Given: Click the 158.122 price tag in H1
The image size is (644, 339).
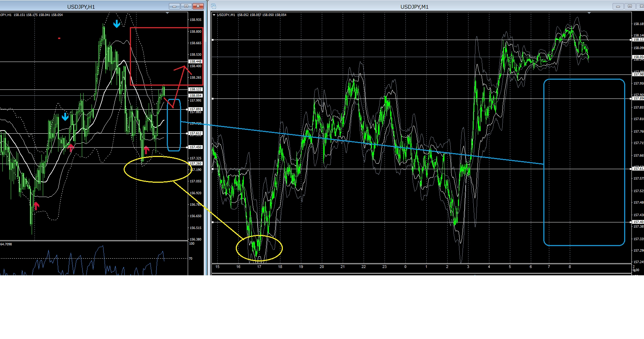Looking at the screenshot, I should 195,89.
